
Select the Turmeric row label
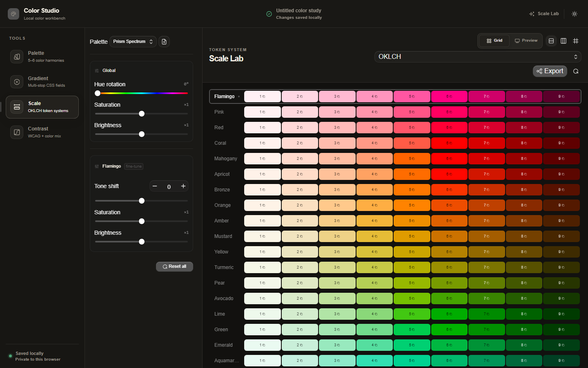[224, 267]
